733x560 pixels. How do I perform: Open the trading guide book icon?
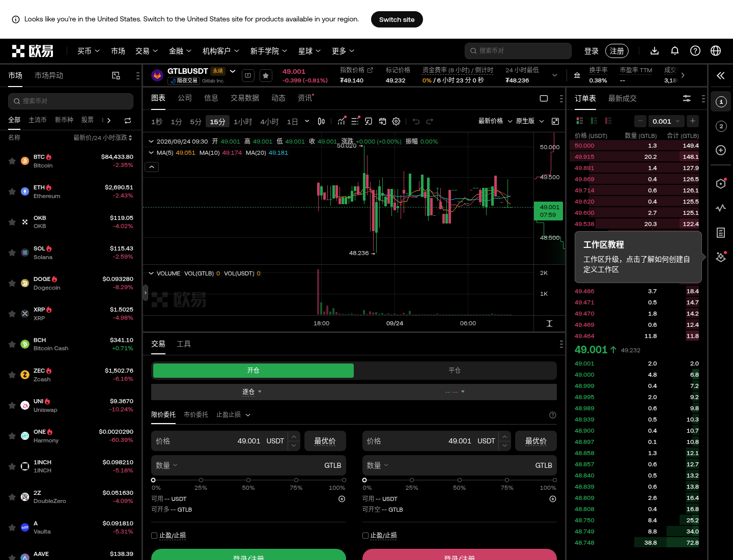pyautogui.click(x=248, y=75)
